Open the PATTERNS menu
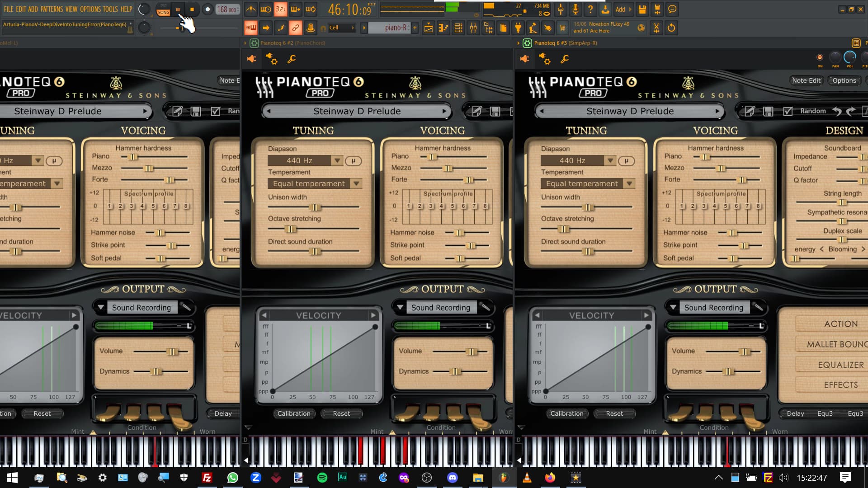 pos(52,9)
